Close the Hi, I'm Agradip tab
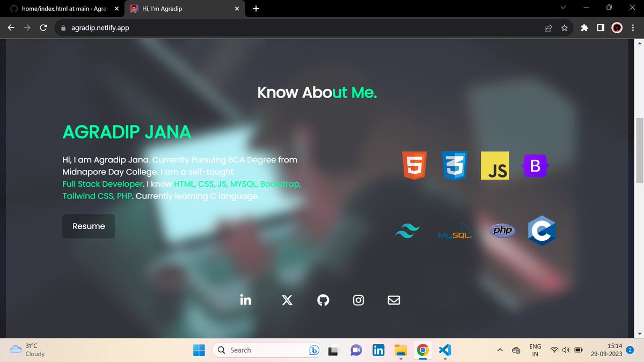The height and width of the screenshot is (362, 644). 237,9
